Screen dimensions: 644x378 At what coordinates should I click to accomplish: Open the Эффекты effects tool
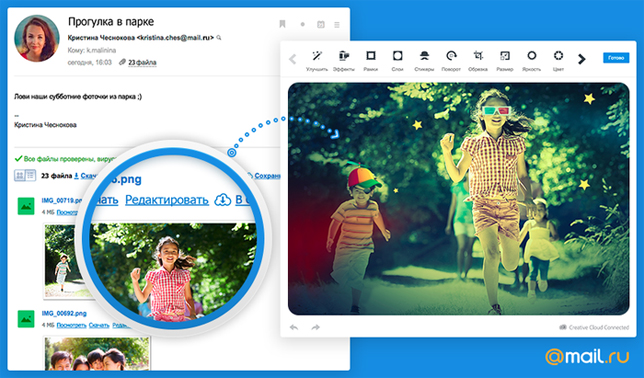click(344, 61)
